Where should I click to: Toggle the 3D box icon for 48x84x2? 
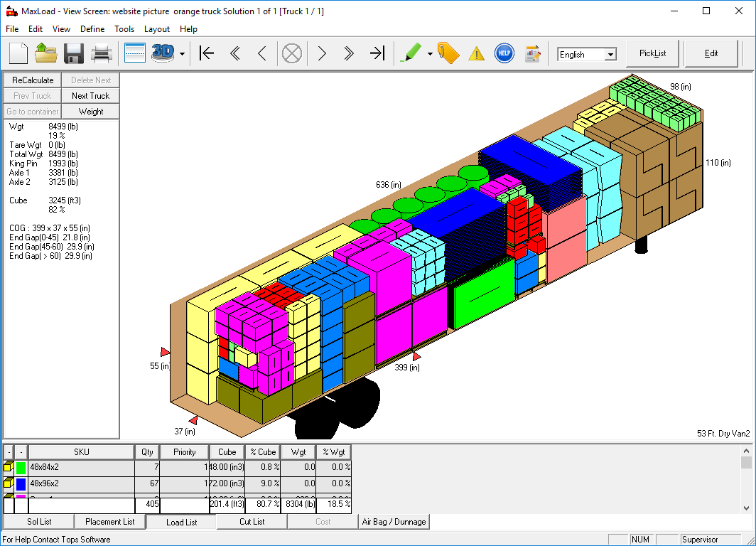pyautogui.click(x=9, y=467)
